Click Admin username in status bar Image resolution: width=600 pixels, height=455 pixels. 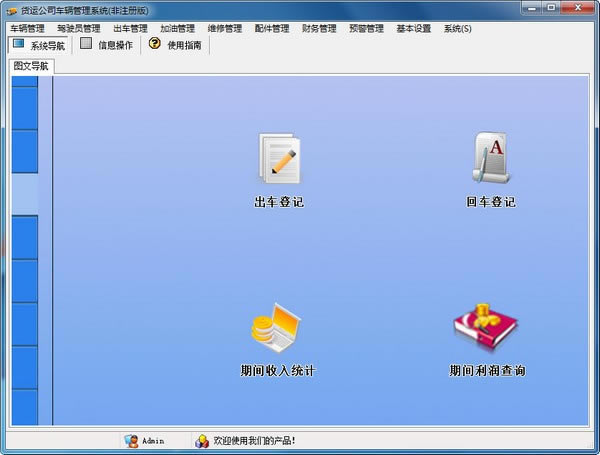click(x=153, y=441)
